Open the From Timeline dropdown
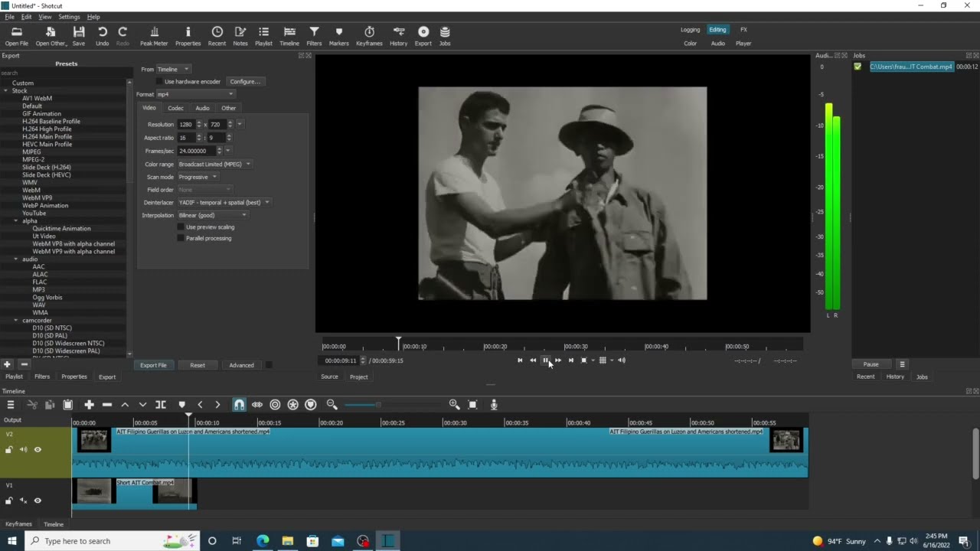Viewport: 980px width, 551px height. (173, 69)
